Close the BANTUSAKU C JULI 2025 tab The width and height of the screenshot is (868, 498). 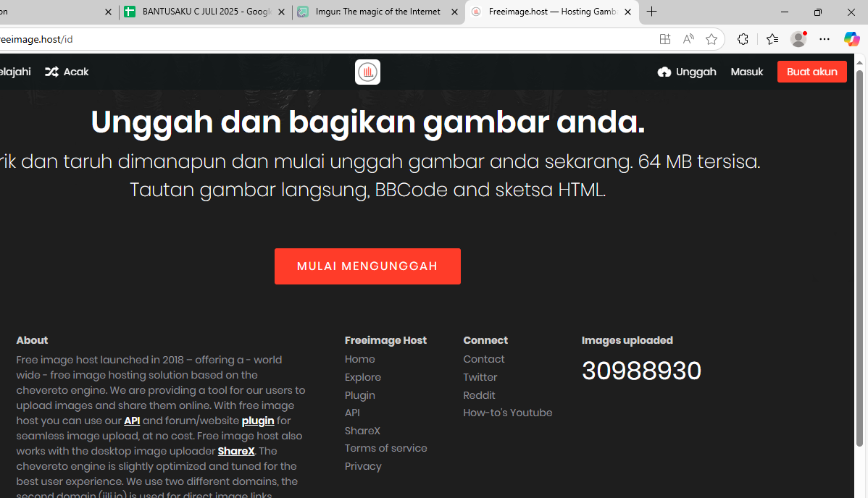tap(281, 12)
